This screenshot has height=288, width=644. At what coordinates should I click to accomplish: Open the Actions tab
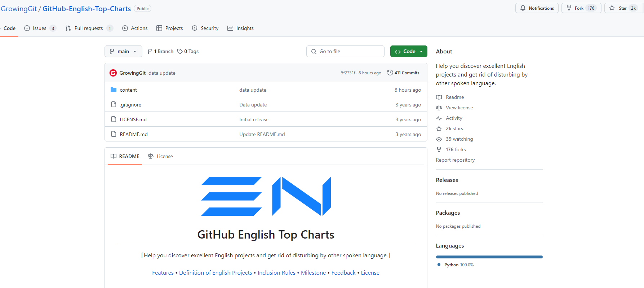135,28
